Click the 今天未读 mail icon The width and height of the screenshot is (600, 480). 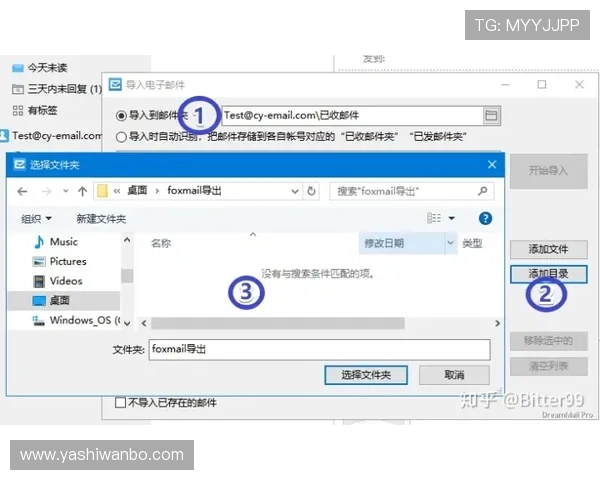click(x=18, y=68)
